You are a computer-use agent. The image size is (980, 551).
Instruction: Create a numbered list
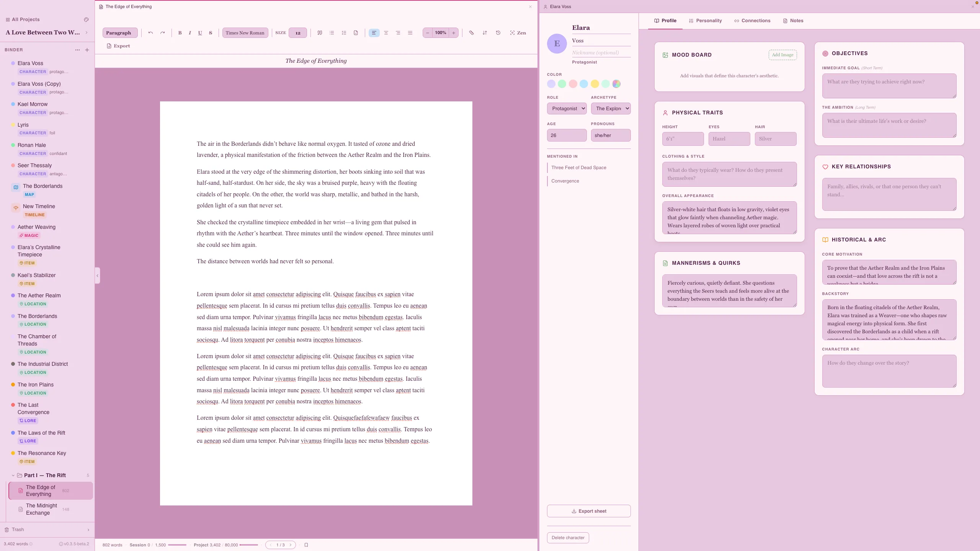[343, 33]
